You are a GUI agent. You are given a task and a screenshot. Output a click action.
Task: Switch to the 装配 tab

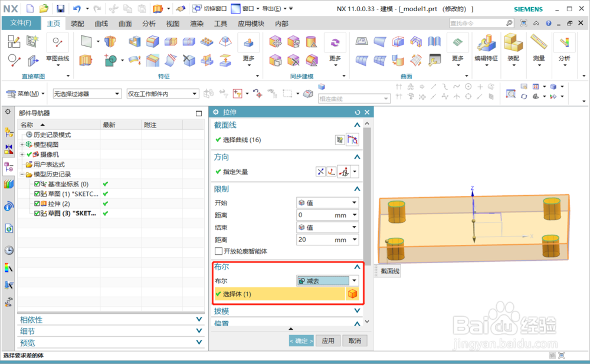(x=77, y=24)
